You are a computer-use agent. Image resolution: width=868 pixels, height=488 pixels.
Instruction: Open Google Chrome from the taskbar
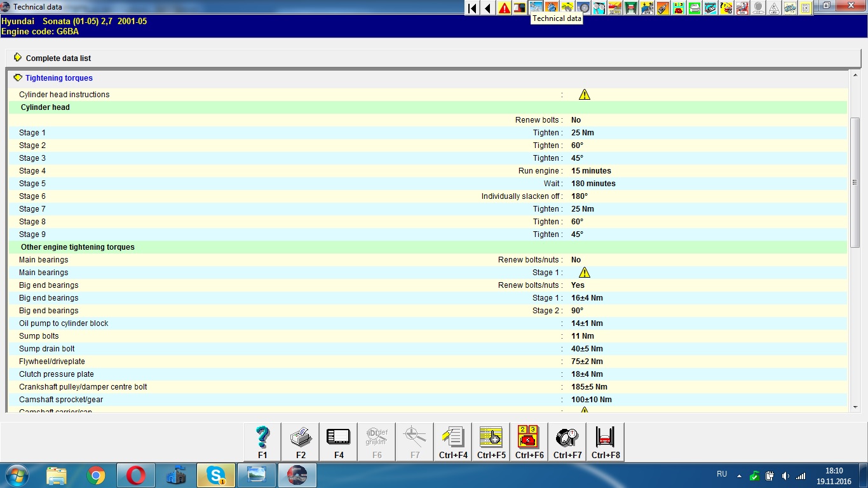click(96, 475)
